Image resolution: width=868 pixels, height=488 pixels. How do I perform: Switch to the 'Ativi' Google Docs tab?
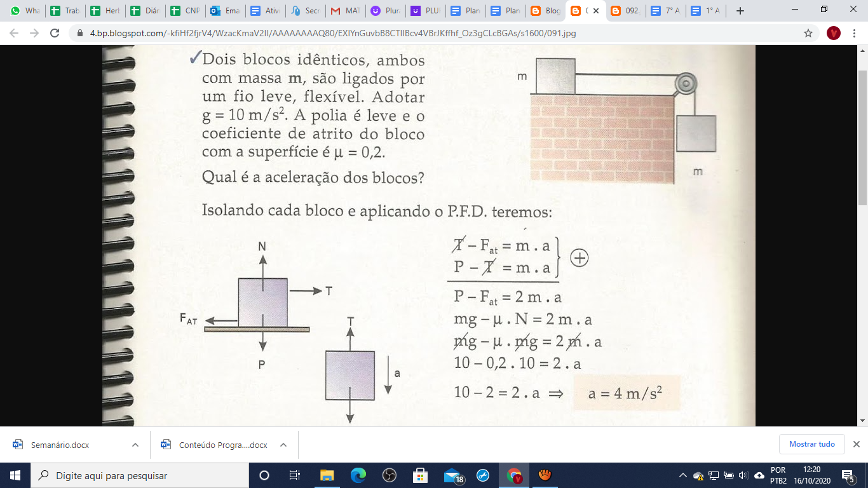264,11
